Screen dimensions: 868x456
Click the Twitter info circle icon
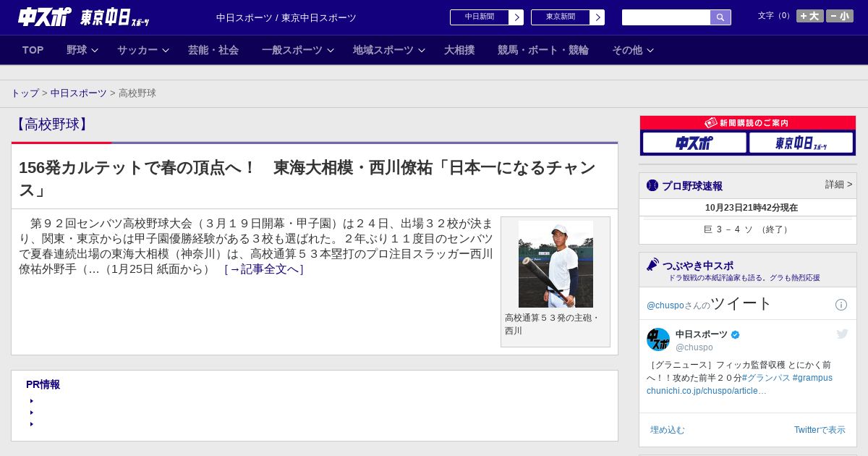841,305
